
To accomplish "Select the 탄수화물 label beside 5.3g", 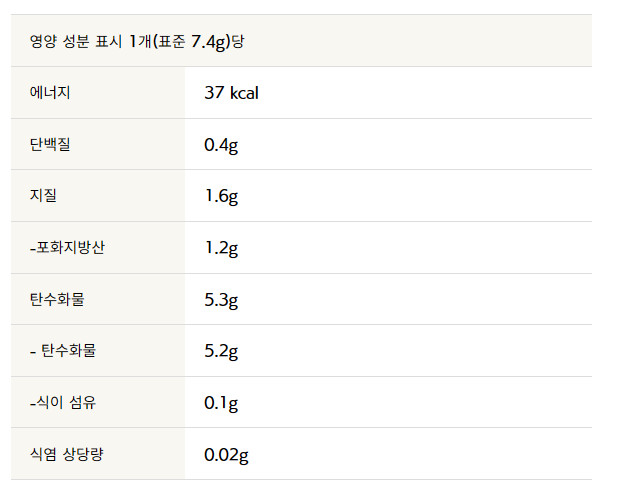I will [57, 299].
